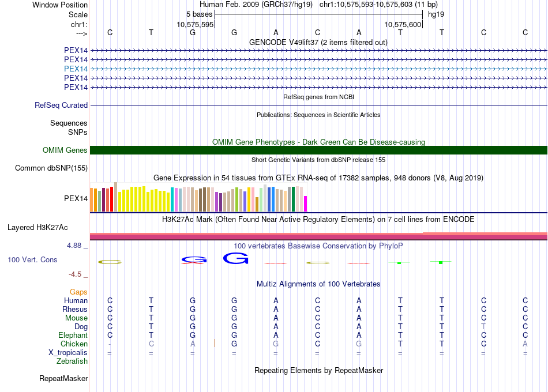Click the olive C conservation logo at first base
Image resolution: width=548 pixels, height=392 pixels.
tap(110, 262)
